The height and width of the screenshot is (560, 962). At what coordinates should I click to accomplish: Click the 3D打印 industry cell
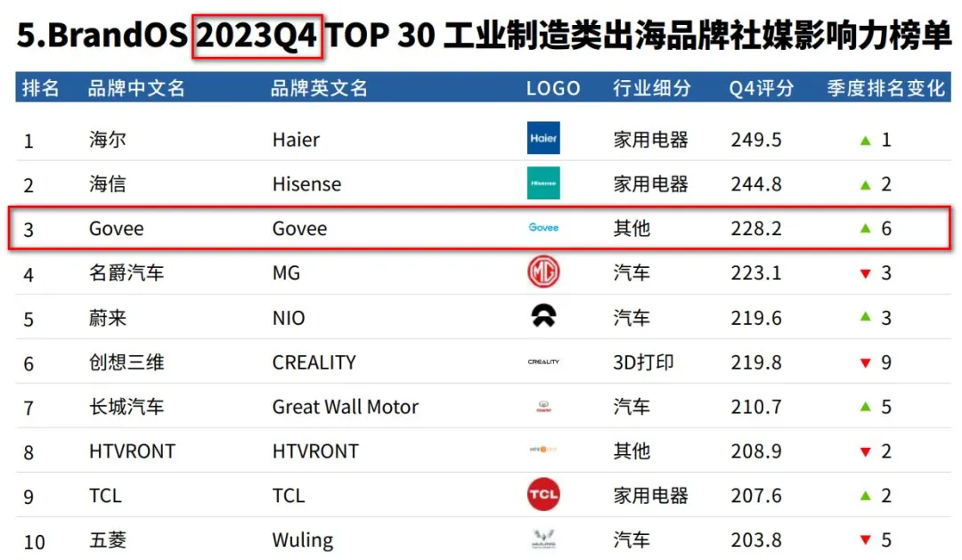click(643, 361)
